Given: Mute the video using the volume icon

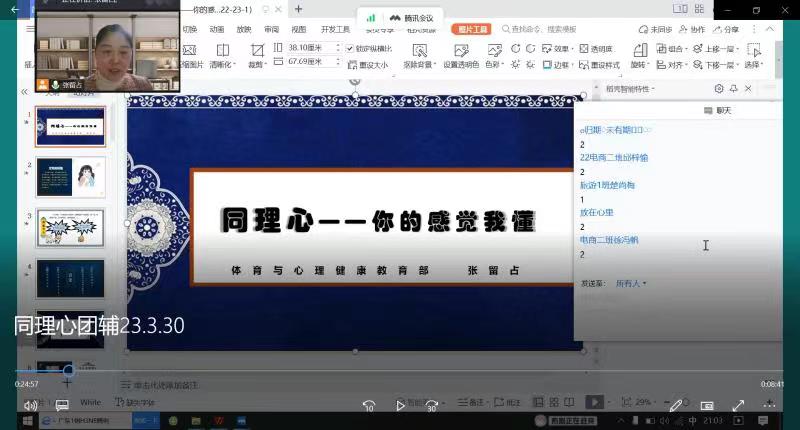Looking at the screenshot, I should point(31,405).
